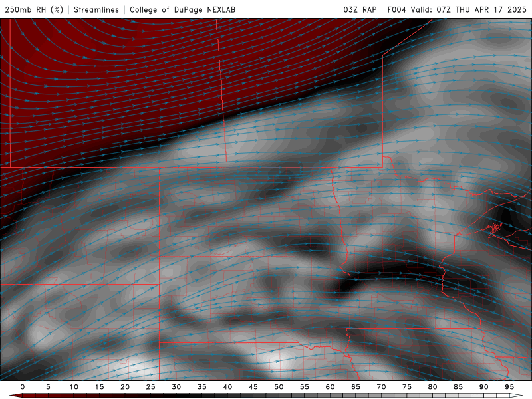Click 'F004 Valid: 07Z THU APR 17 2025' text
This screenshot has height=399, width=532.
[457, 9]
